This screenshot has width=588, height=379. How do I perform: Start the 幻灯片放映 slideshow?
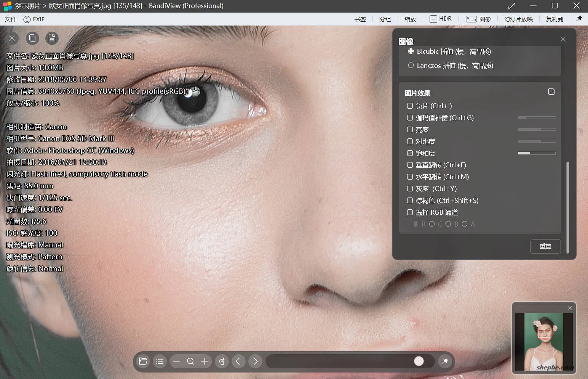pos(518,19)
